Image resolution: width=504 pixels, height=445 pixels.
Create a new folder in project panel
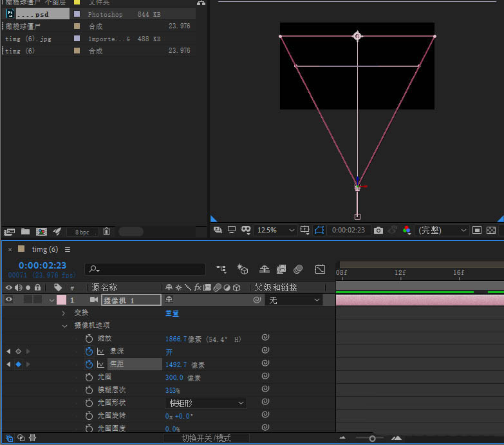(26, 231)
